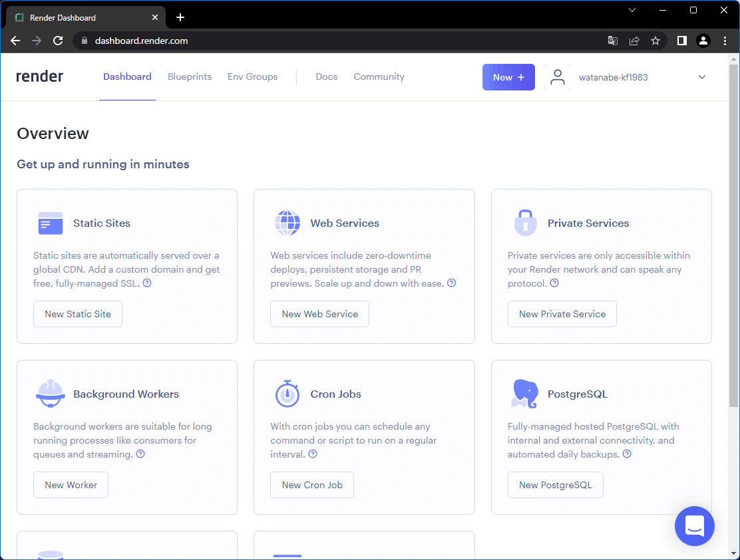
Task: Click the New + button
Action: pos(508,77)
